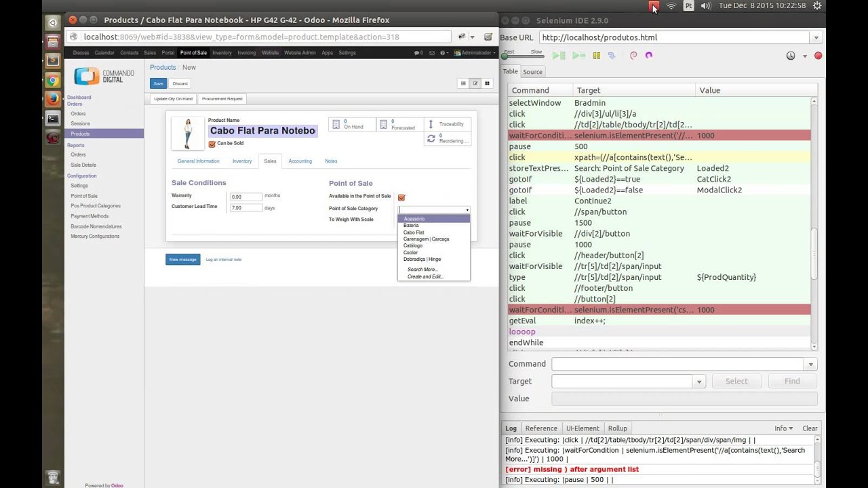The image size is (868, 488).
Task: Click the Warranty months input field
Action: pos(246,197)
